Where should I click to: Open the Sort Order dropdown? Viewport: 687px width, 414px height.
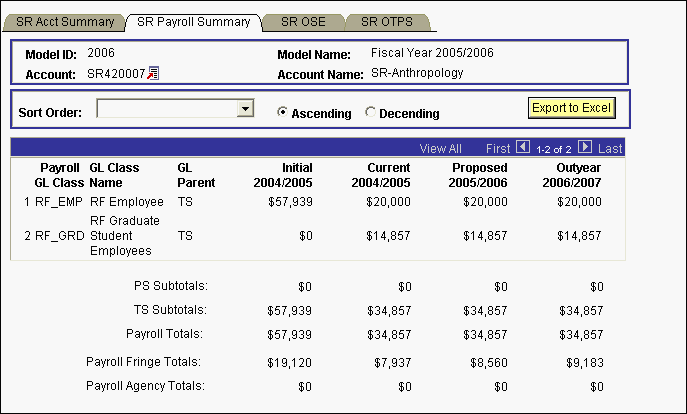[243, 109]
